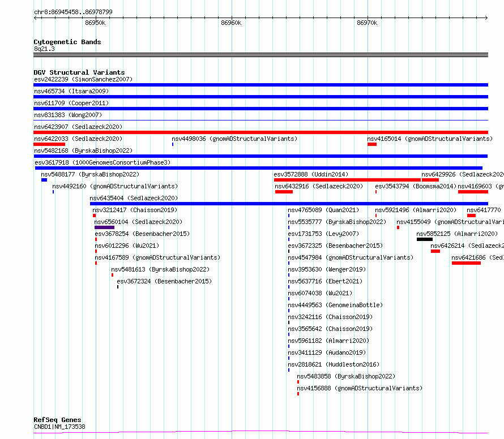Click the nsv831383 (Wong2007) label

[68, 115]
